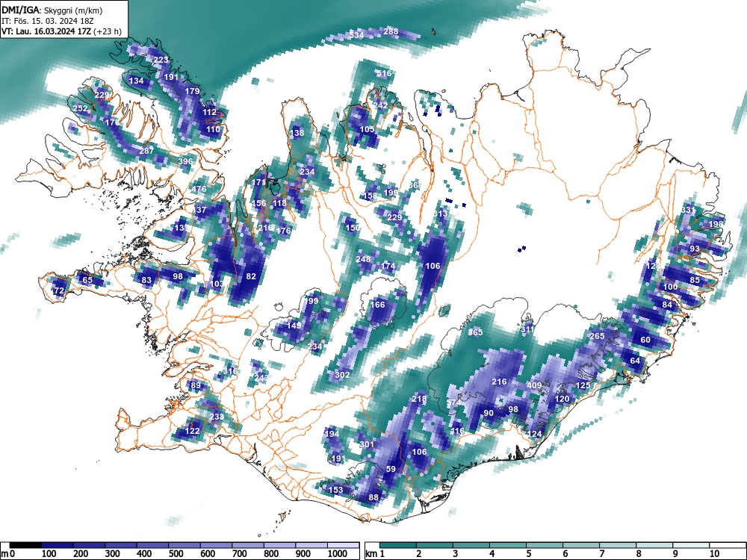Click the '10' label on the kilometre scale
This screenshot has height=560, width=747.
click(713, 554)
